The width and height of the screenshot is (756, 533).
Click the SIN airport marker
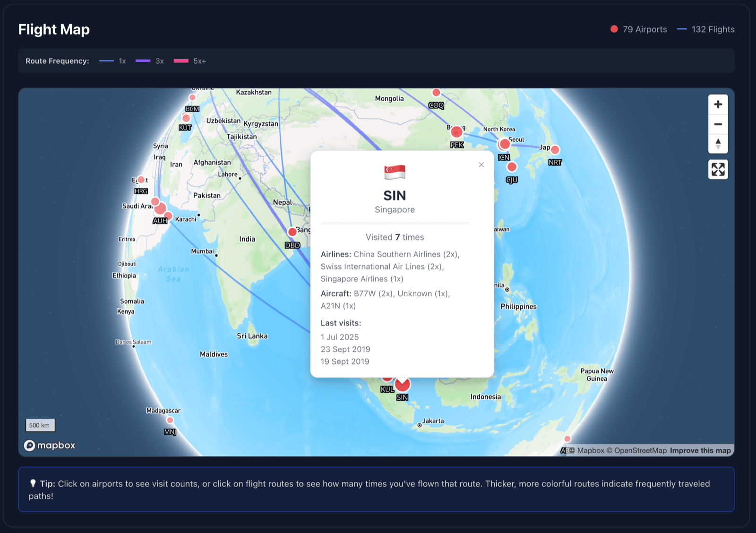coord(403,385)
